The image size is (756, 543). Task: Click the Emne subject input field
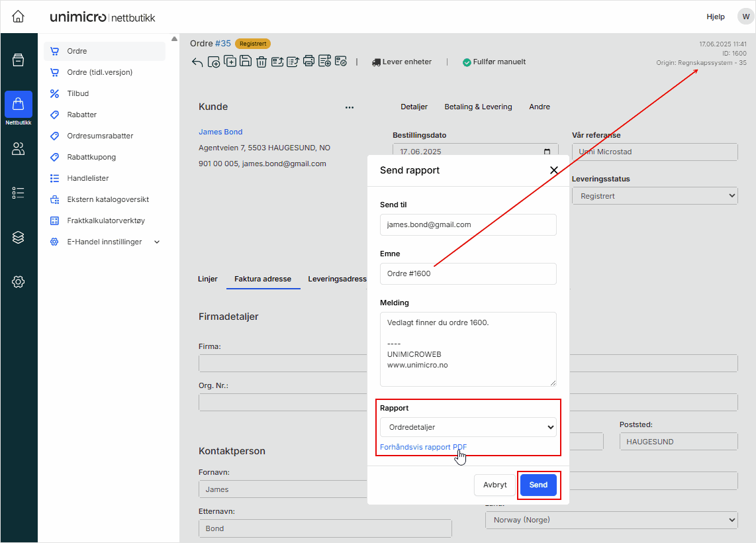(468, 273)
